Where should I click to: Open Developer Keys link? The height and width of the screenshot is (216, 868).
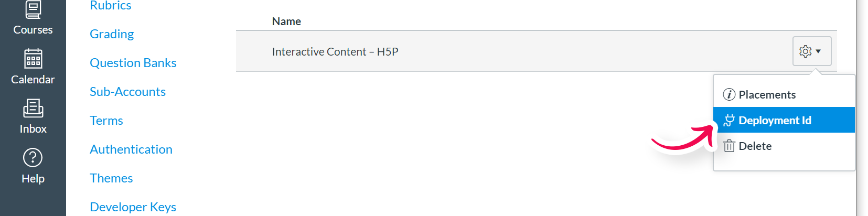[133, 207]
